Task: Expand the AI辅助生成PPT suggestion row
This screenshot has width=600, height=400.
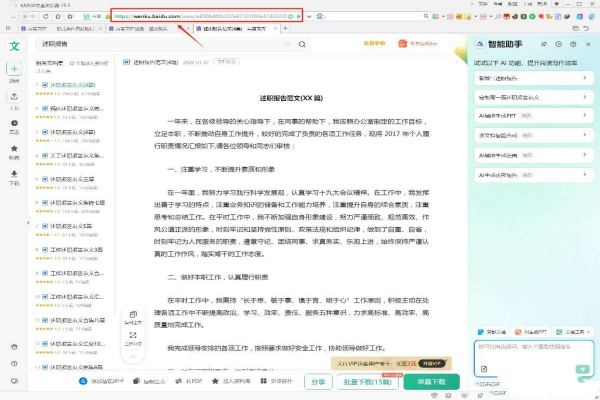Action: (532, 116)
